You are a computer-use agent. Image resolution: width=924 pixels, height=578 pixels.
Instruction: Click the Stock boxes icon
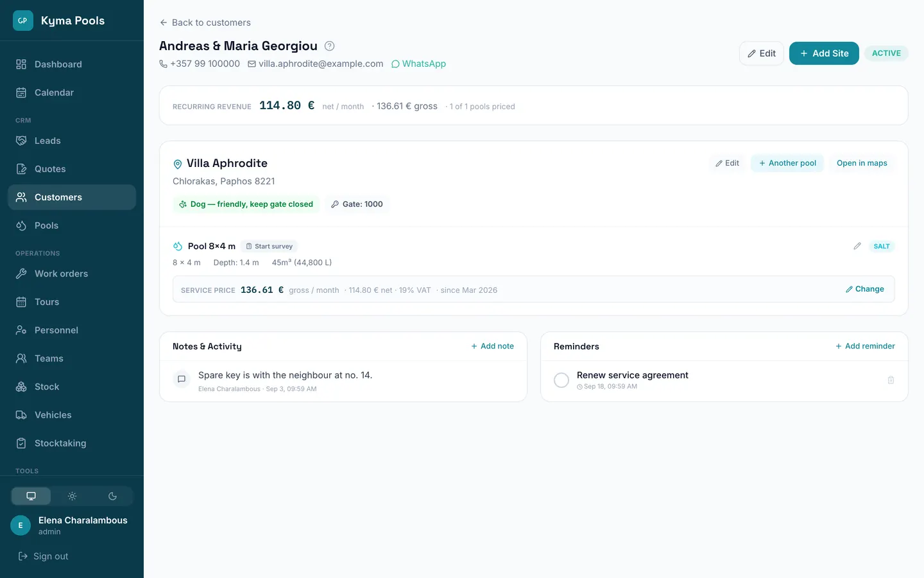tap(21, 387)
